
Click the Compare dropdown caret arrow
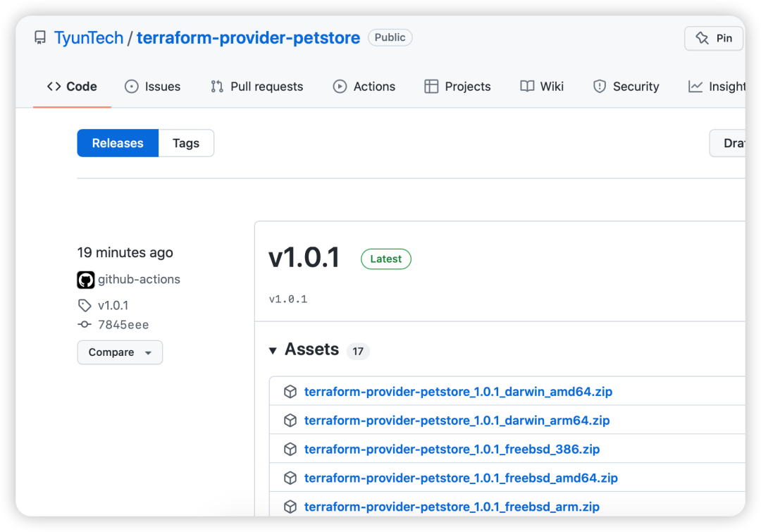[148, 353]
